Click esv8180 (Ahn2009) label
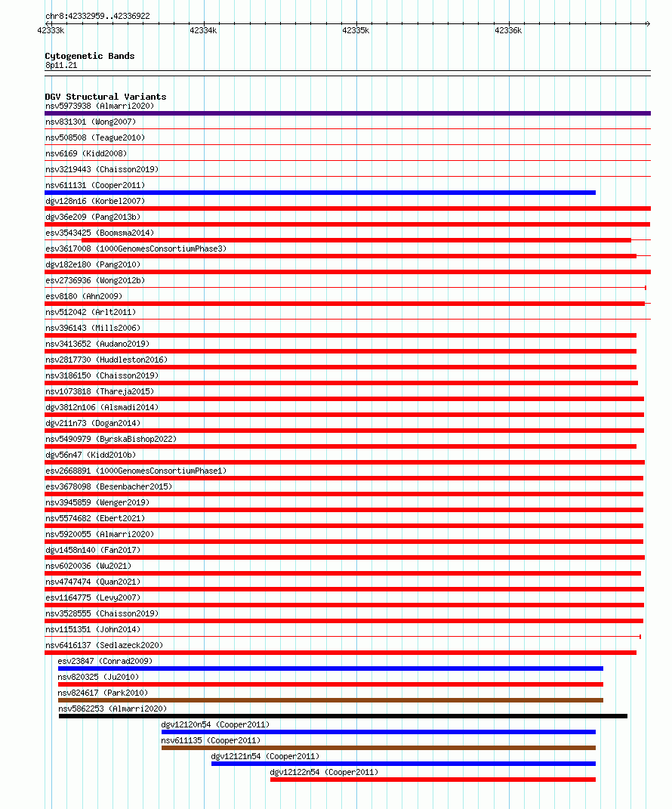 [x=84, y=296]
